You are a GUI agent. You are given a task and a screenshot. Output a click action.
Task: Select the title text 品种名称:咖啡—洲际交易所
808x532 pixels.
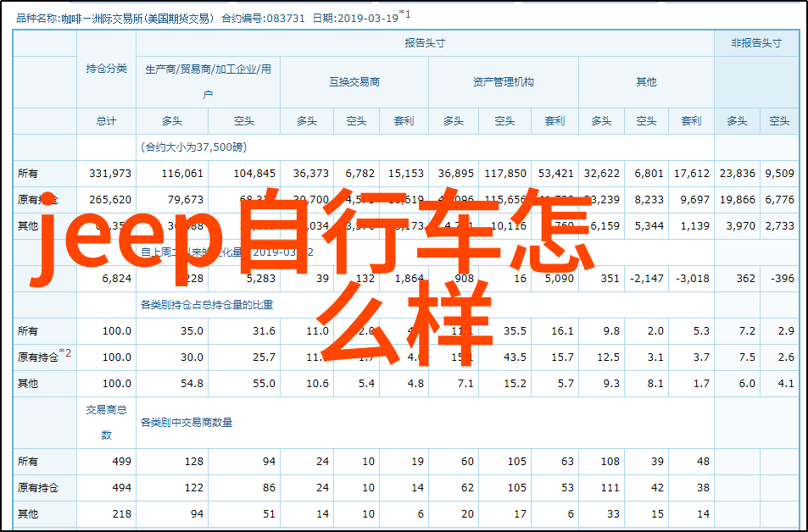tap(80, 19)
